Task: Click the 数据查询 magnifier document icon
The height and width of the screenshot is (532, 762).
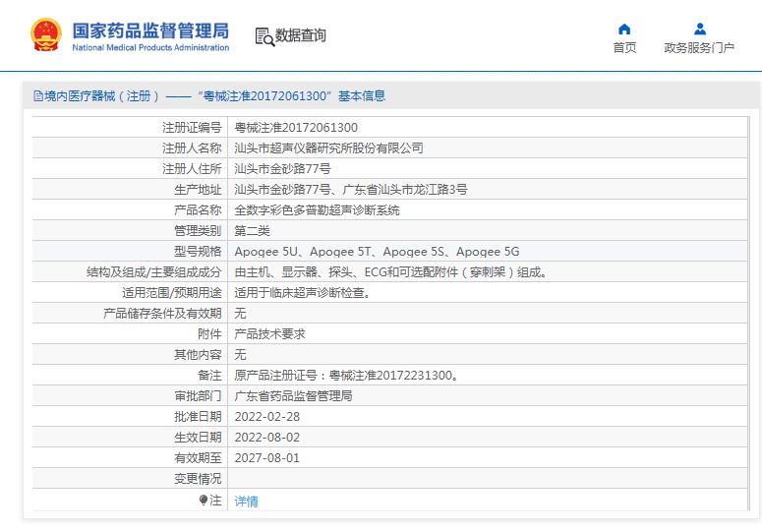Action: click(x=264, y=36)
